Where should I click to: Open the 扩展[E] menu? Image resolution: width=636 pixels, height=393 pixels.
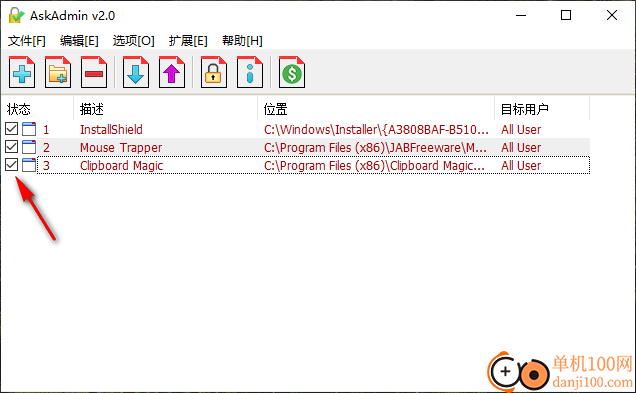coord(188,41)
